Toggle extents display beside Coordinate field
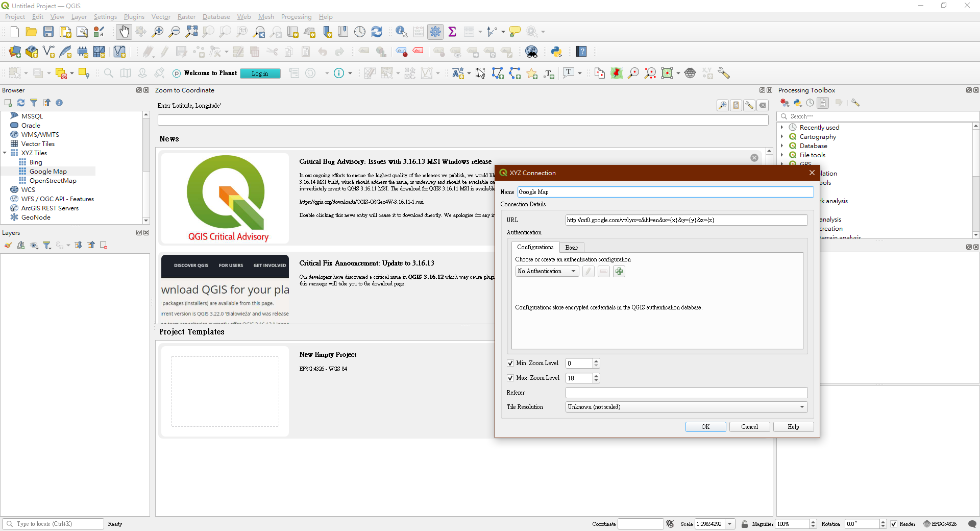This screenshot has height=531, width=980. 670,524
